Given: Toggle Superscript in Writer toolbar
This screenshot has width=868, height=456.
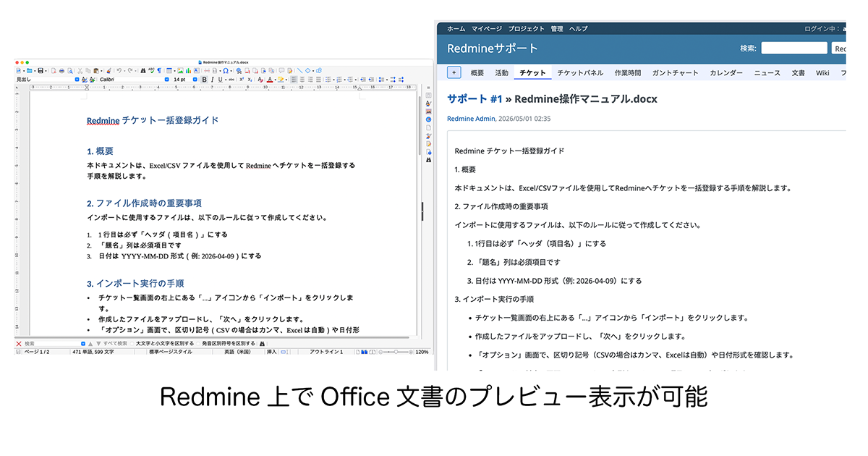Looking at the screenshot, I should pyautogui.click(x=242, y=80).
